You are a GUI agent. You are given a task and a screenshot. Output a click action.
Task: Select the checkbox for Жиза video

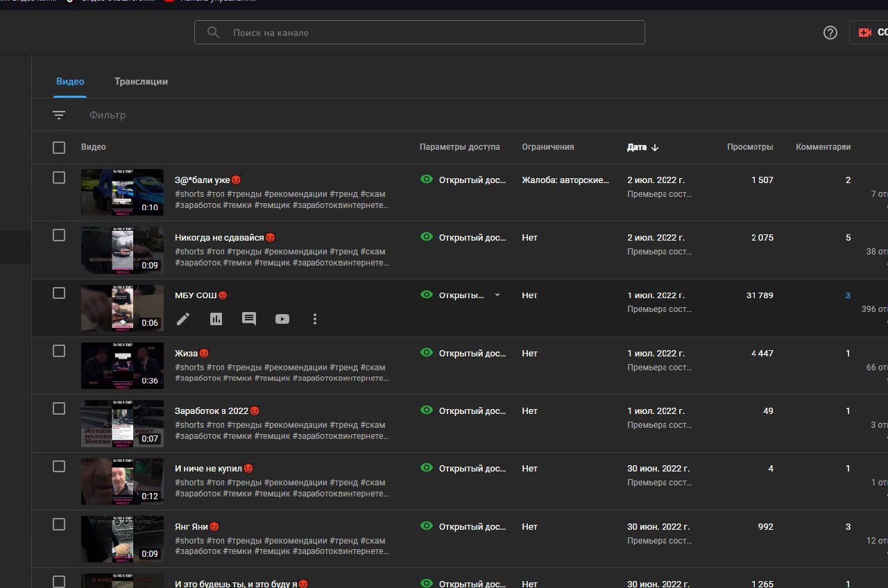[59, 351]
